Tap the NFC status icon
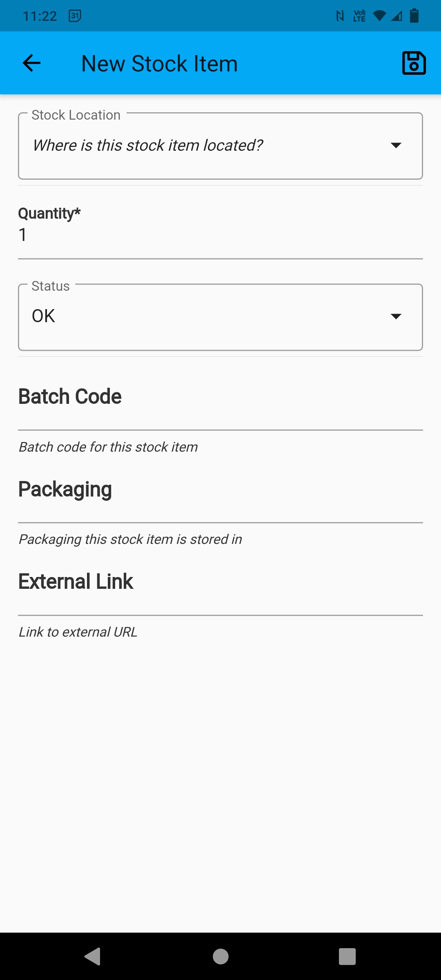Image resolution: width=441 pixels, height=980 pixels. tap(340, 16)
